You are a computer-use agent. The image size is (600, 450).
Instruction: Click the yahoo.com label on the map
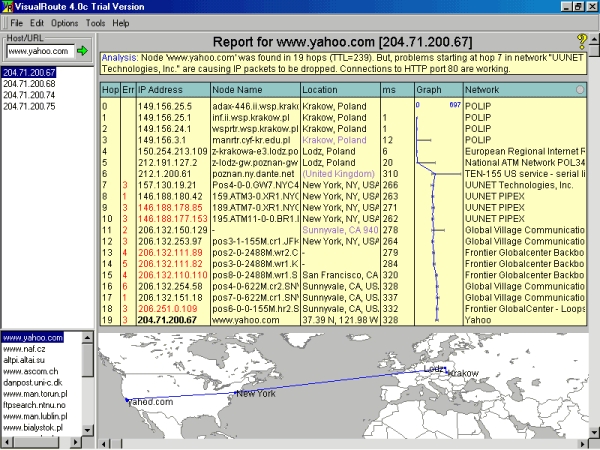coord(150,402)
